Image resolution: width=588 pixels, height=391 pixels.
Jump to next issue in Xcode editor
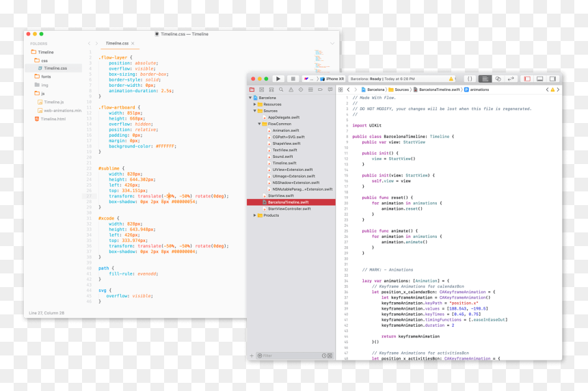(558, 90)
